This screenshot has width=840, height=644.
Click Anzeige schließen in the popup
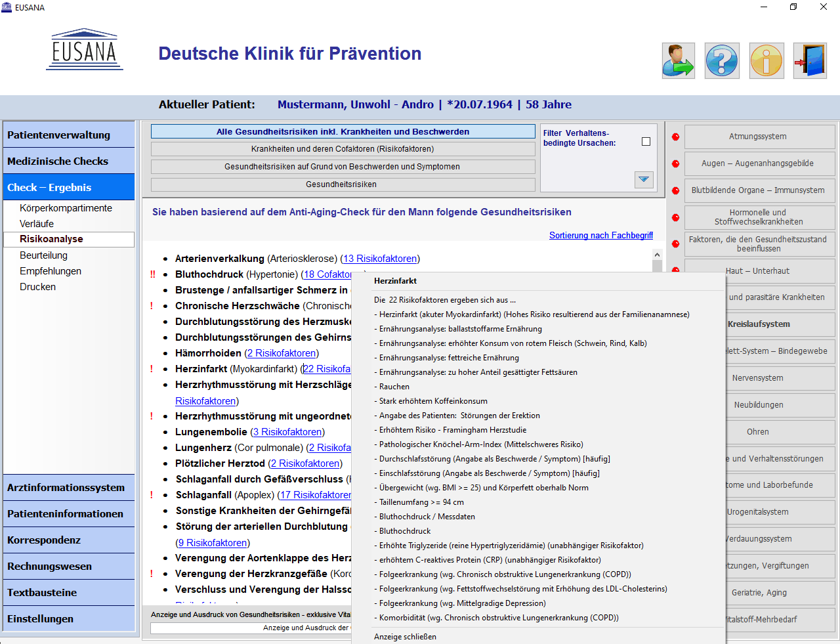pyautogui.click(x=405, y=637)
